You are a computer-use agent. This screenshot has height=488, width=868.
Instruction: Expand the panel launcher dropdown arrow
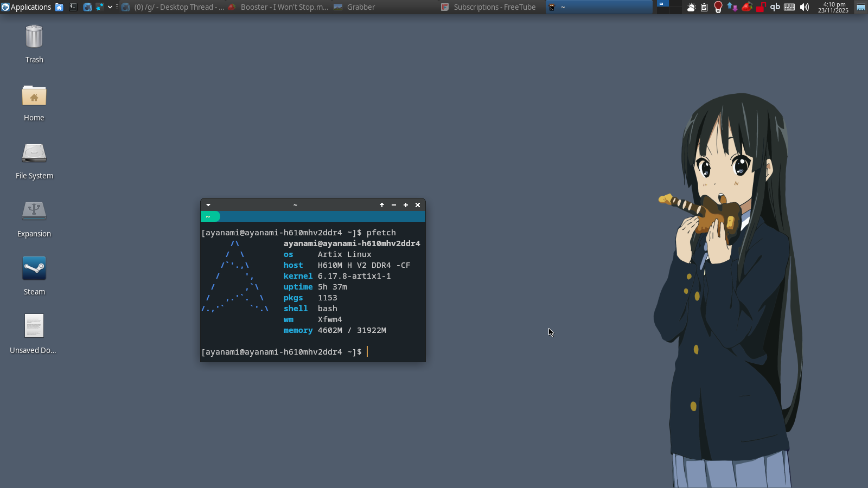point(110,7)
